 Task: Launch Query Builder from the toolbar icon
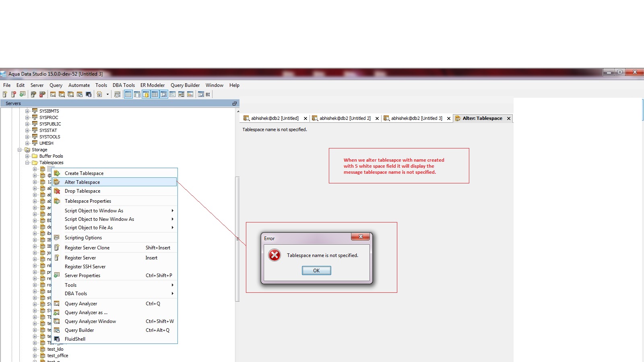(80, 95)
